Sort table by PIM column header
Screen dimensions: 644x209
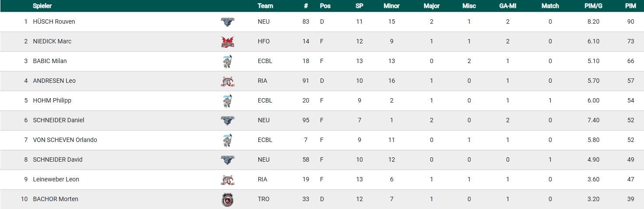pos(630,6)
